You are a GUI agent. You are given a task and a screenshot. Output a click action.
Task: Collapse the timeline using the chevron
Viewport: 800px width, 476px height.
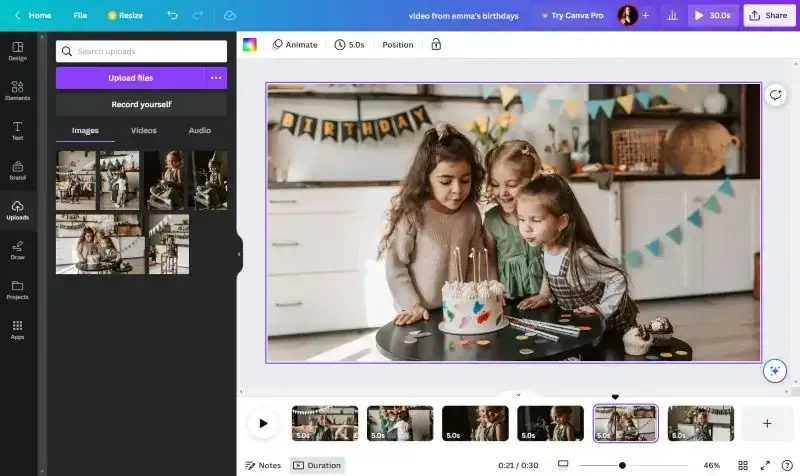[518, 394]
